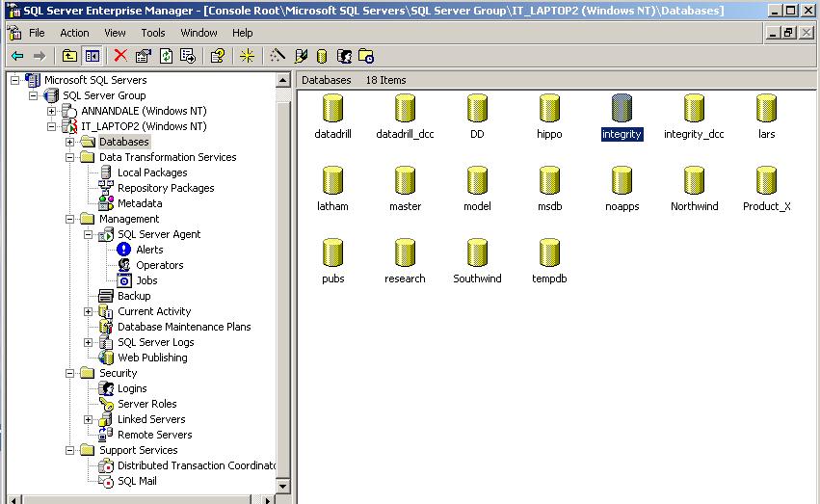The image size is (820, 504).
Task: Select the datadrill_dcc database icon
Action: point(405,108)
